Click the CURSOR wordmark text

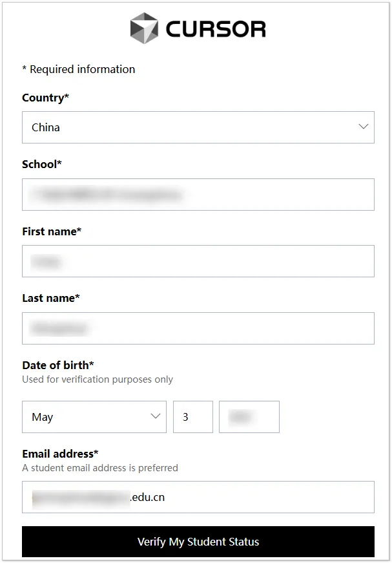(216, 29)
